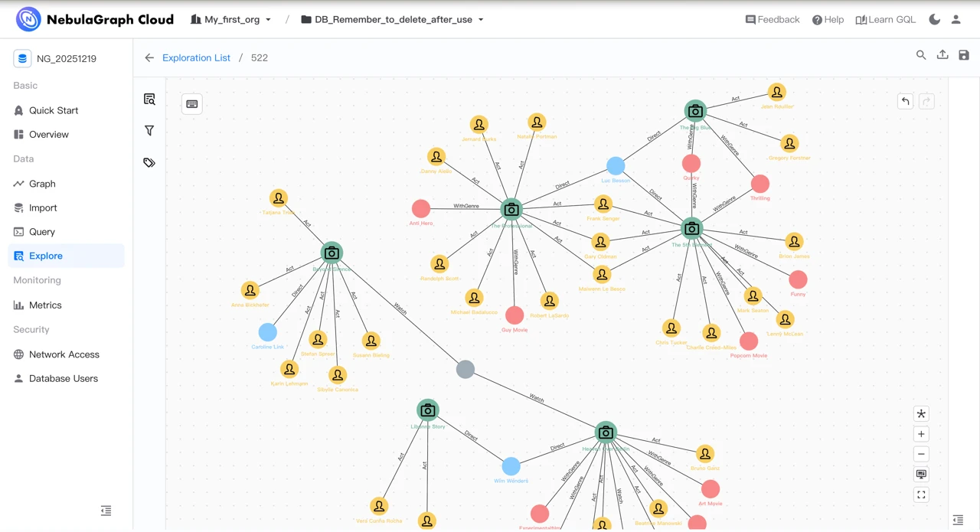This screenshot has width=980, height=532.
Task: Save the current exploration
Action: 963,55
